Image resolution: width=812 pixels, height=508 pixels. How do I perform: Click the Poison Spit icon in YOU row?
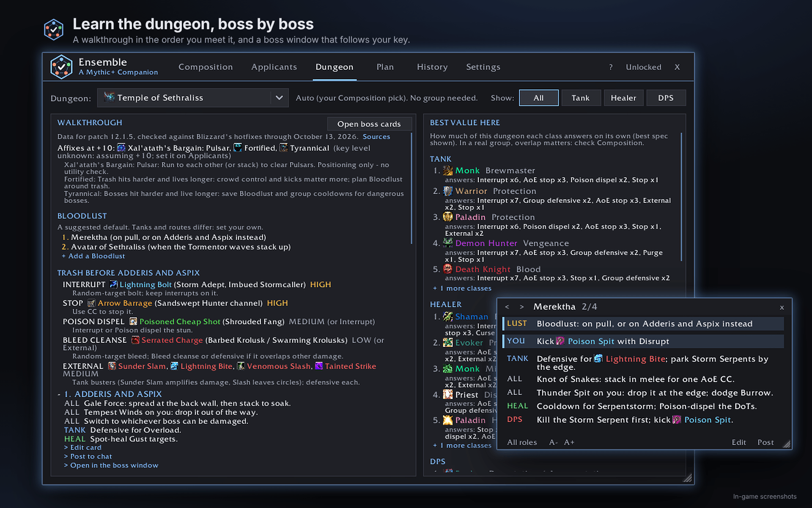560,341
